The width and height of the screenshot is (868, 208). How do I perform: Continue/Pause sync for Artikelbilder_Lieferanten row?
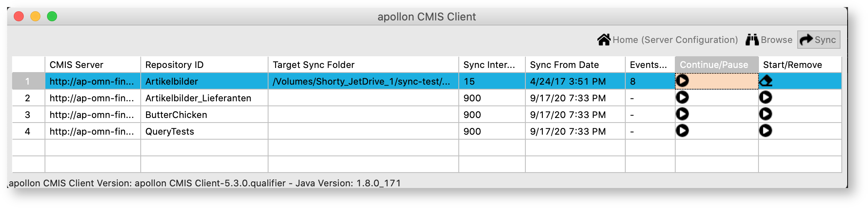click(682, 97)
